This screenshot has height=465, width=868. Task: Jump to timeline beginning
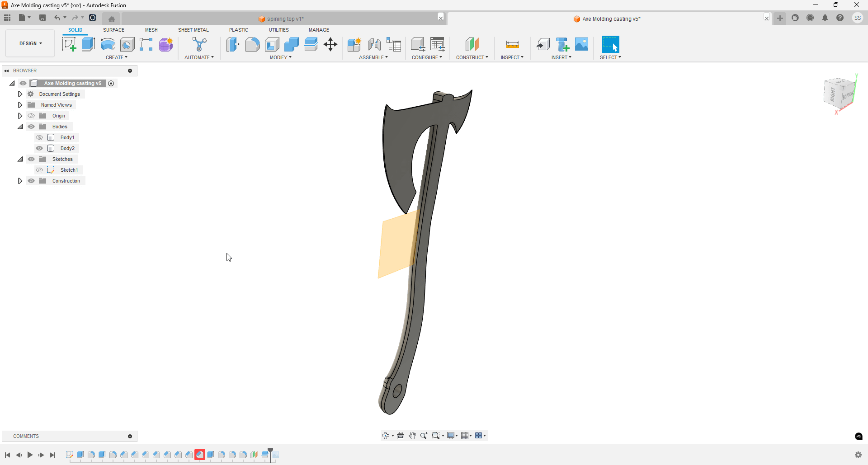[8, 455]
